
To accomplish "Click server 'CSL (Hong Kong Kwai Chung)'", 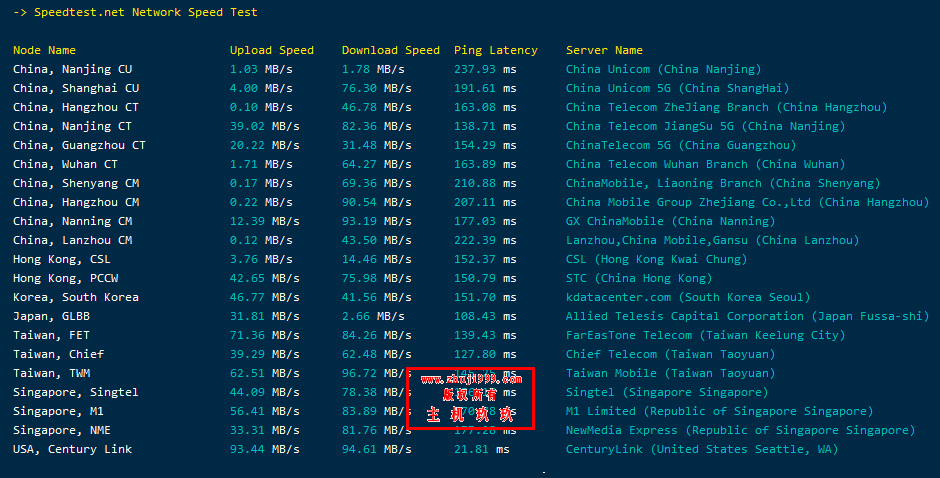I will tap(657, 260).
